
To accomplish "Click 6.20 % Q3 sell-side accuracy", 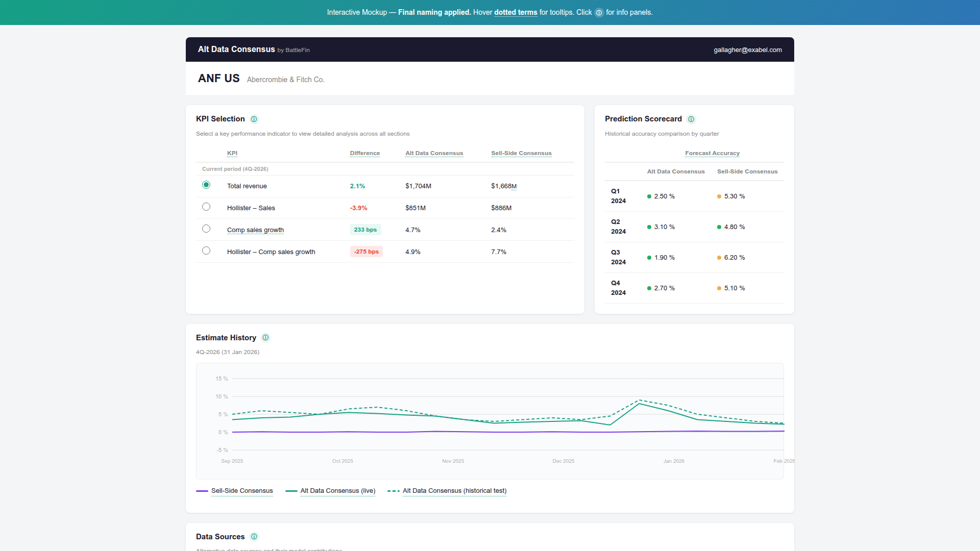I will coord(734,258).
